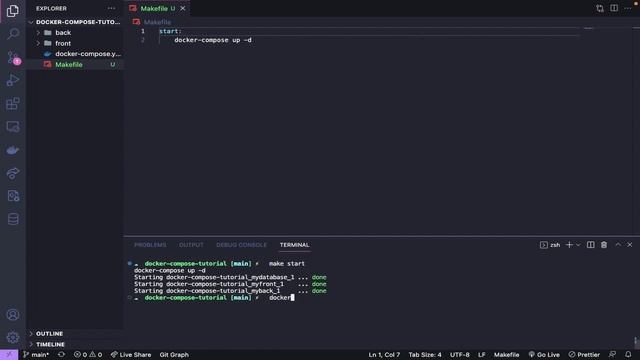
Task: Select the zsh terminal instance
Action: [x=550, y=245]
